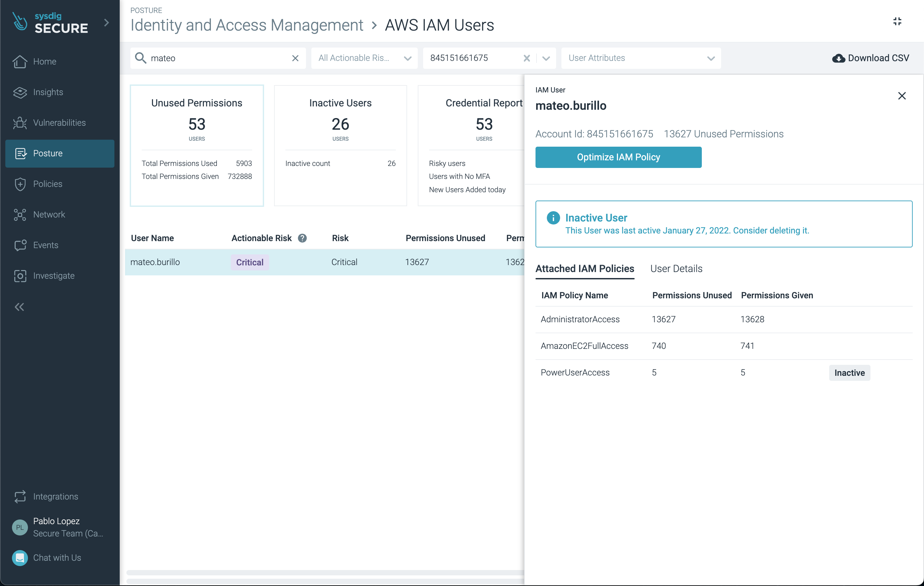Click the Actionable Risk help icon
This screenshot has width=924, height=586.
302,238
